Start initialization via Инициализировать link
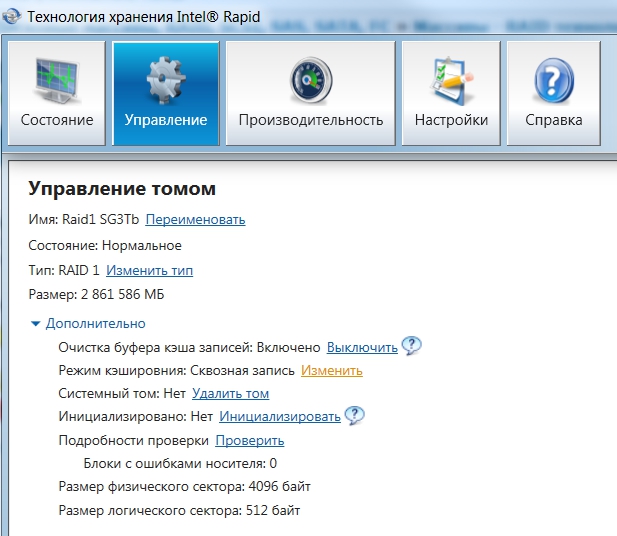Image resolution: width=617 pixels, height=536 pixels. coord(279,416)
